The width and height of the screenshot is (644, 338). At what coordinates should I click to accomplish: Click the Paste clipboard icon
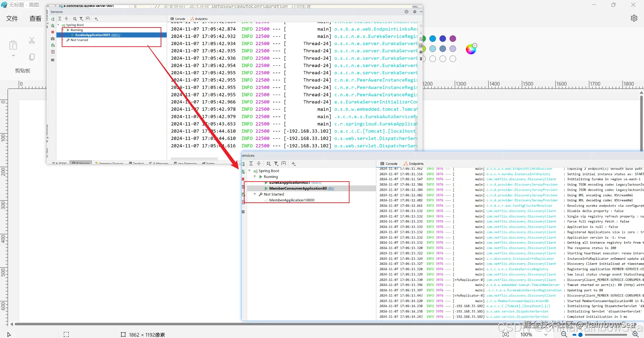(13, 45)
